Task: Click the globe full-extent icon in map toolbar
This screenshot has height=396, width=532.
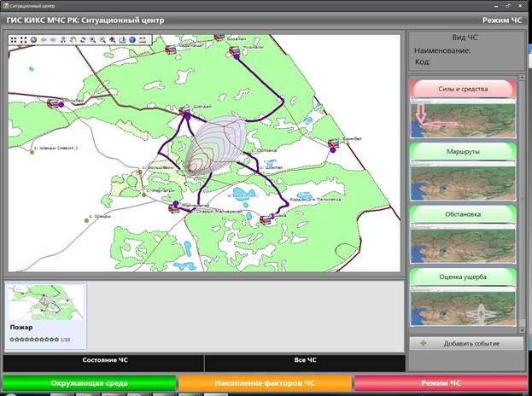Action: tap(33, 39)
